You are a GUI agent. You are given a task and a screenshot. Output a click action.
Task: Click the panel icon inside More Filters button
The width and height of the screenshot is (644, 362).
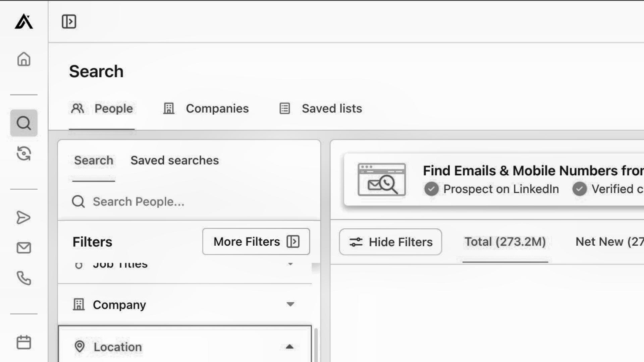coord(293,242)
